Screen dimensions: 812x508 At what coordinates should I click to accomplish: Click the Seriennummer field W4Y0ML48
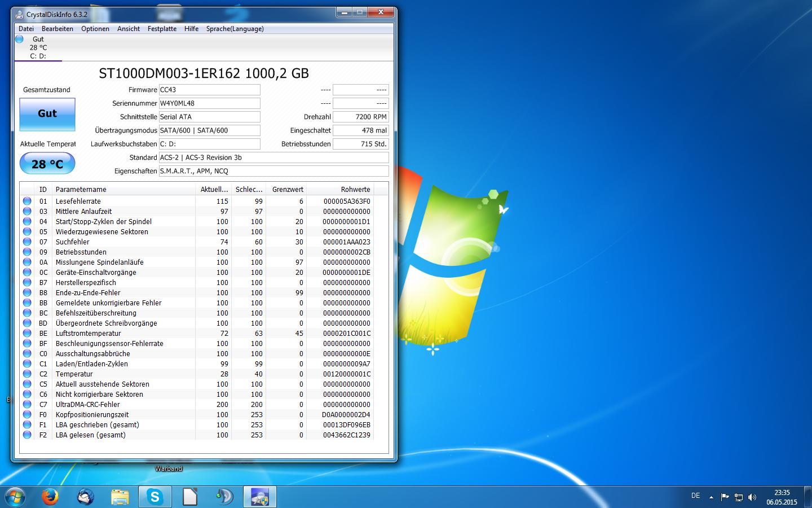coord(209,103)
